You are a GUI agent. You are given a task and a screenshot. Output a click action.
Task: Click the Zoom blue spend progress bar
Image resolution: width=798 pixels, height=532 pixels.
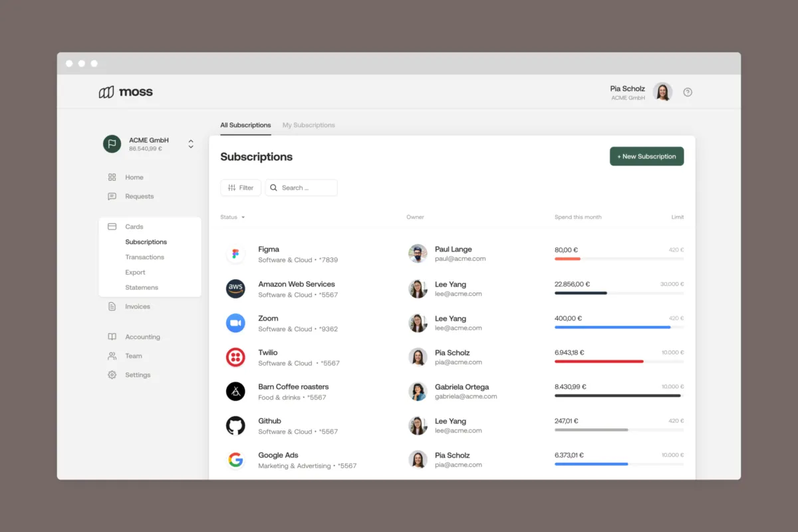pos(612,327)
